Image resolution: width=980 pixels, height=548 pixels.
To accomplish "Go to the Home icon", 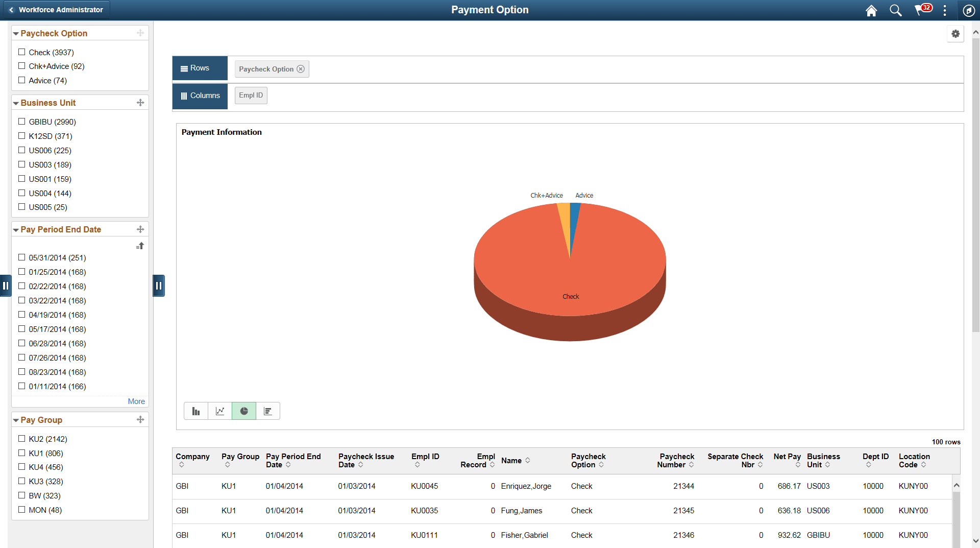I will [x=871, y=10].
